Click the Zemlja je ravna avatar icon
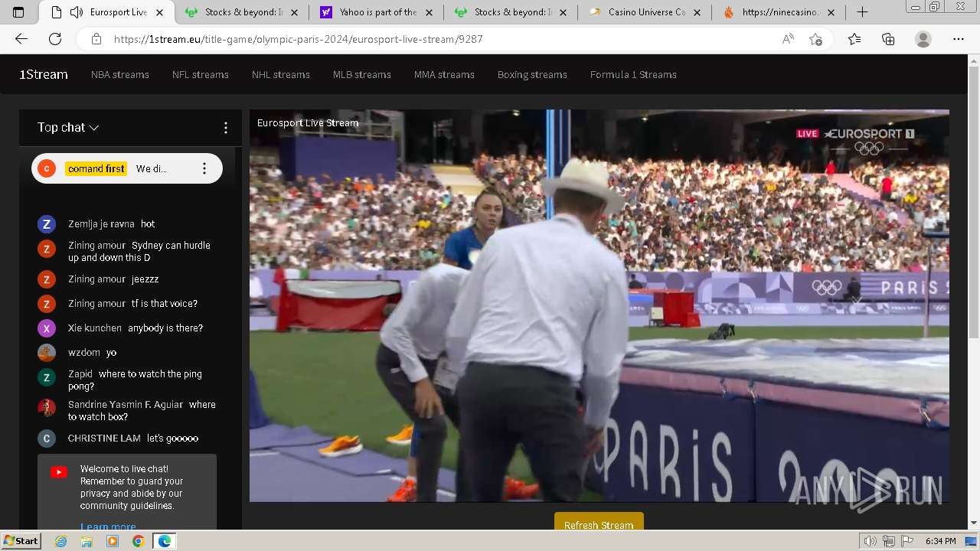The width and height of the screenshot is (980, 551). 47,224
